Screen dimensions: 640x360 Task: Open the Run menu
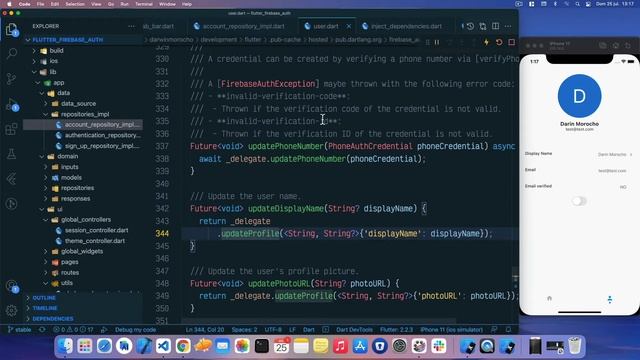pos(124,4)
